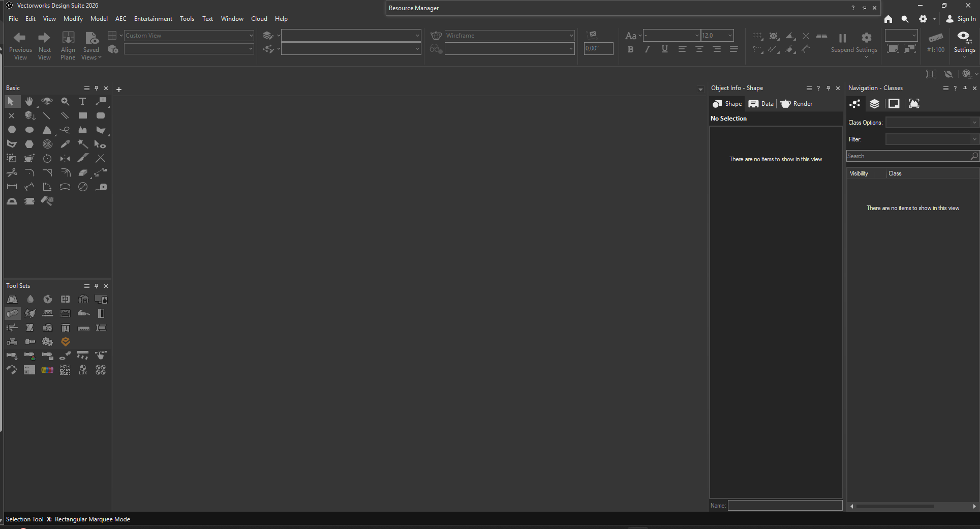Toggle Bold text formatting
Image resolution: width=980 pixels, height=529 pixels.
pos(630,49)
